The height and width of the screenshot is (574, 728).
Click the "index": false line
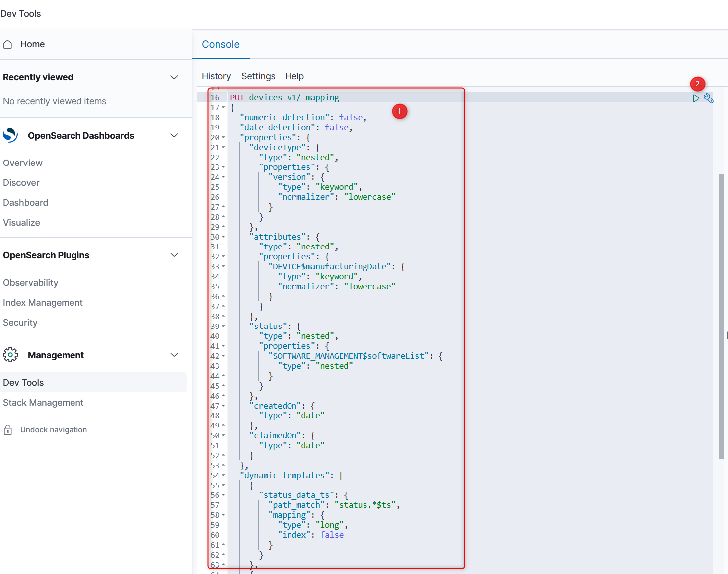(311, 535)
